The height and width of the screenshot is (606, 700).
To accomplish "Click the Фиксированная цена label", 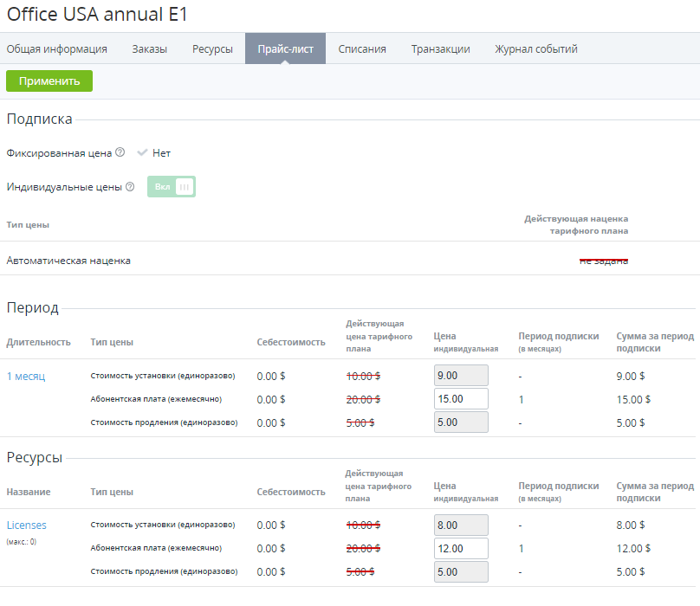I will [x=59, y=153].
